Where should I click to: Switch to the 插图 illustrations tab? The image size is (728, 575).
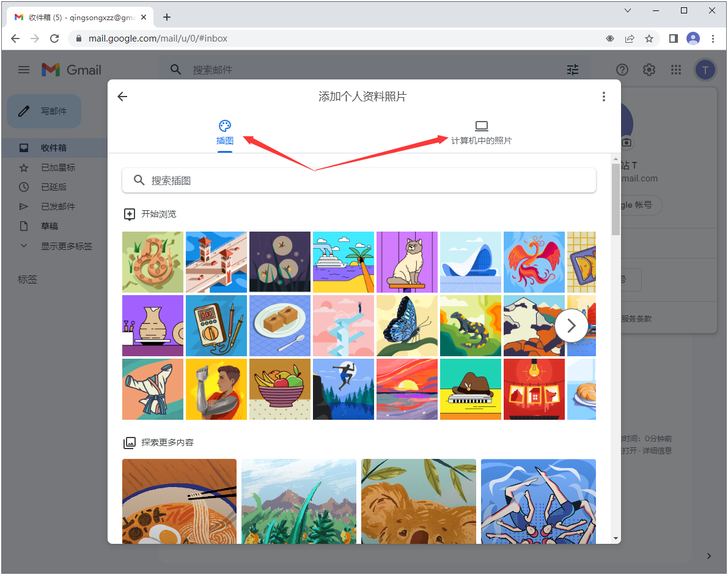point(225,133)
